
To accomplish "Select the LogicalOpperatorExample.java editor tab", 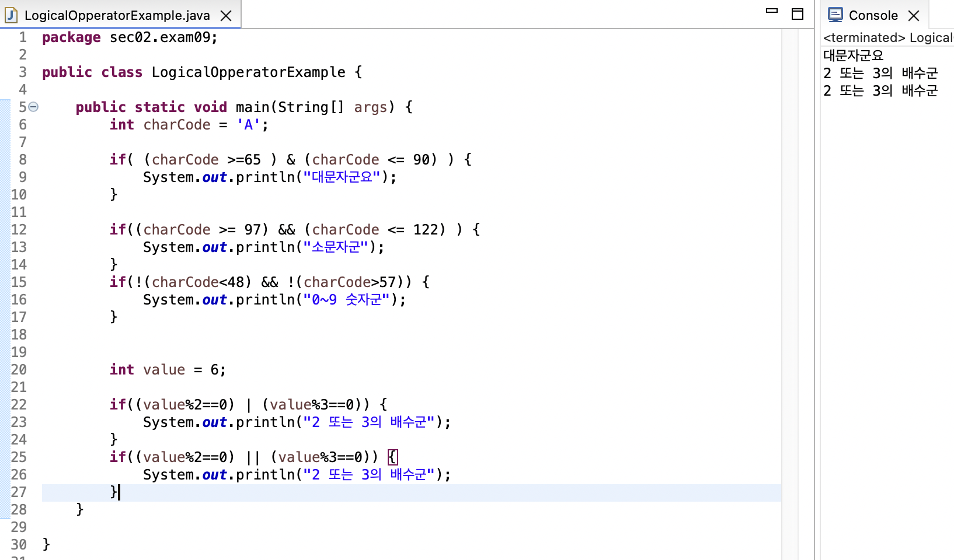I will [x=120, y=15].
